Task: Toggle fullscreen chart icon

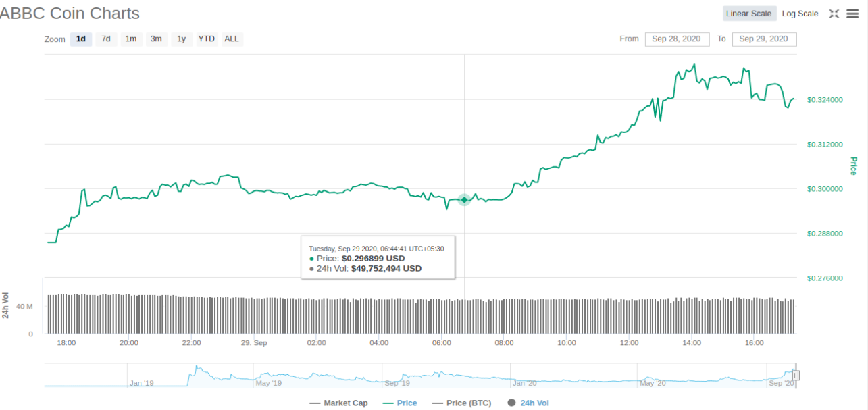Action: (x=834, y=14)
